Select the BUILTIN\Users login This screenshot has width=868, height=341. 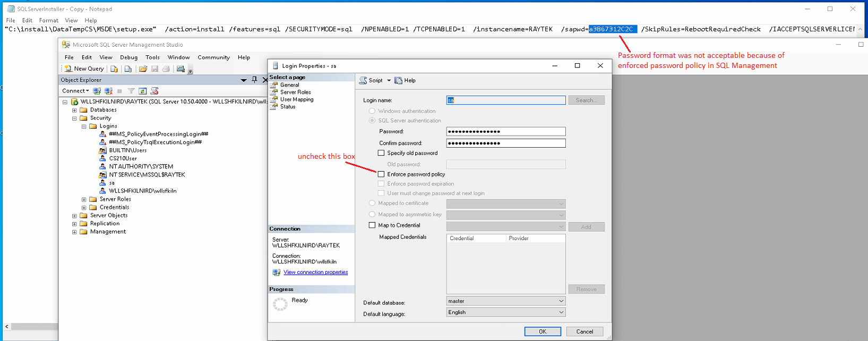[127, 150]
